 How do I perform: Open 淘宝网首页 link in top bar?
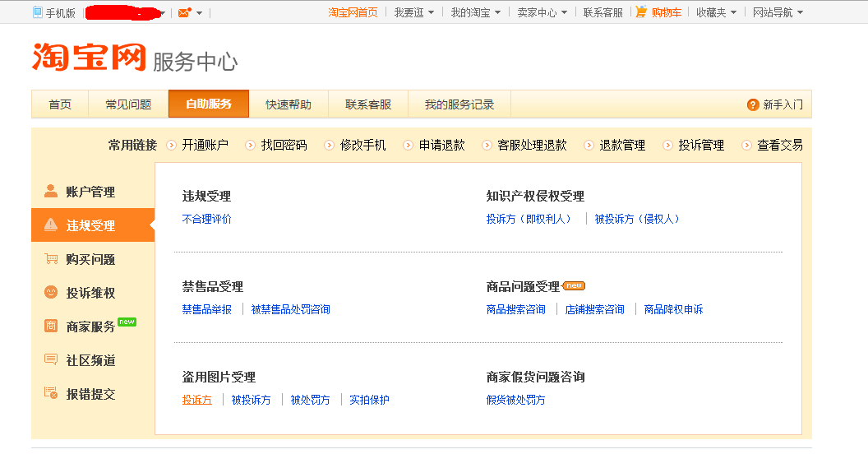tap(353, 12)
